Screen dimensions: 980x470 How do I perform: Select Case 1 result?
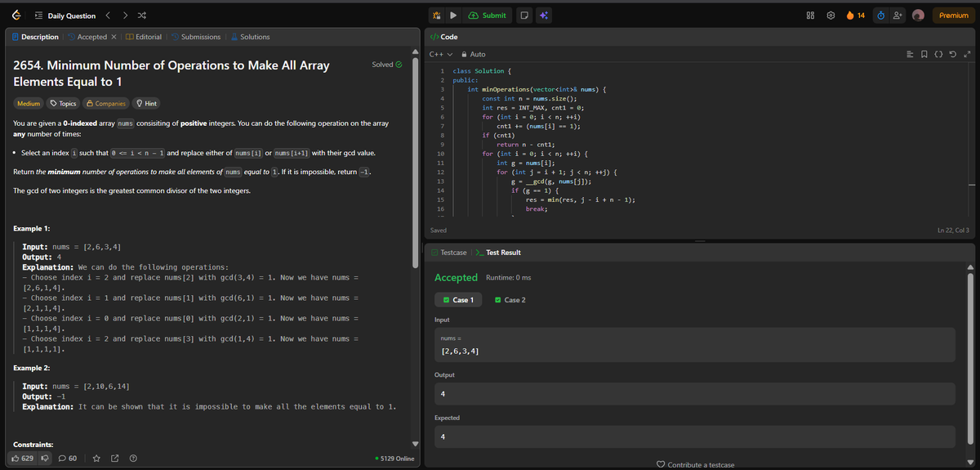point(459,300)
